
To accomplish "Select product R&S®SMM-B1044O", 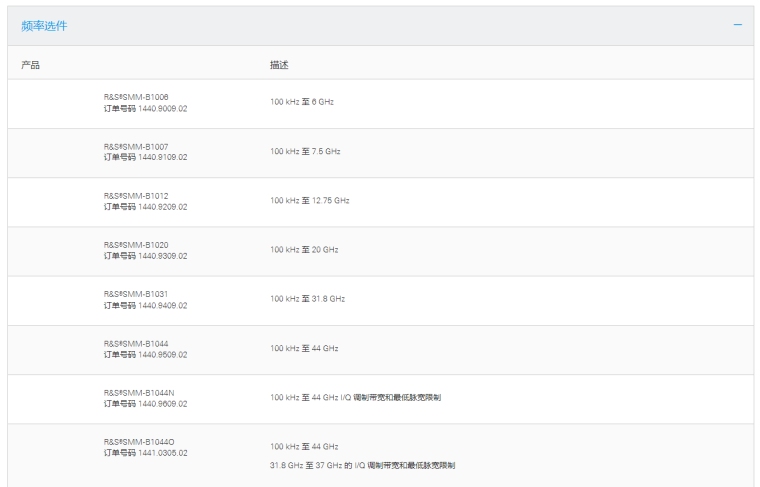I will 139,441.
